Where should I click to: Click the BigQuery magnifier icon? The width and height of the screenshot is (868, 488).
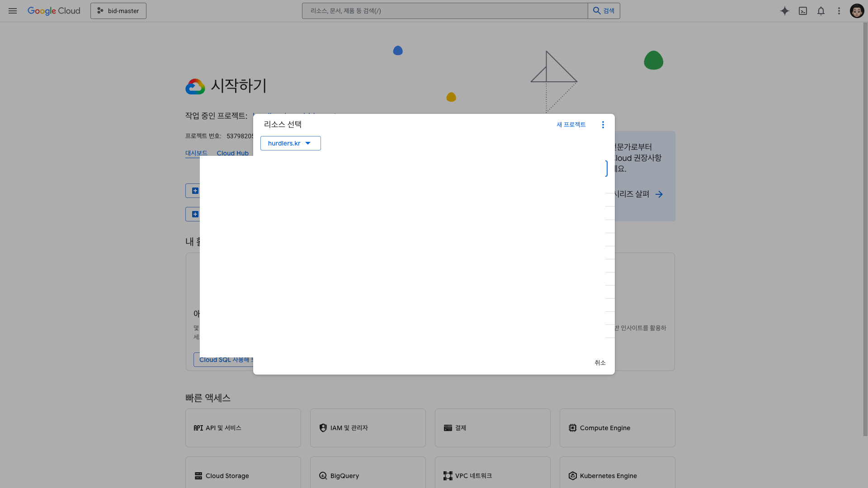pos(323,476)
